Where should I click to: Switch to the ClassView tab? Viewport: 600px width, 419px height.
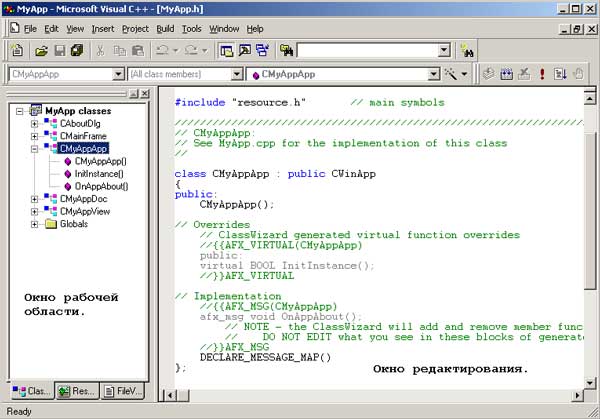32,391
